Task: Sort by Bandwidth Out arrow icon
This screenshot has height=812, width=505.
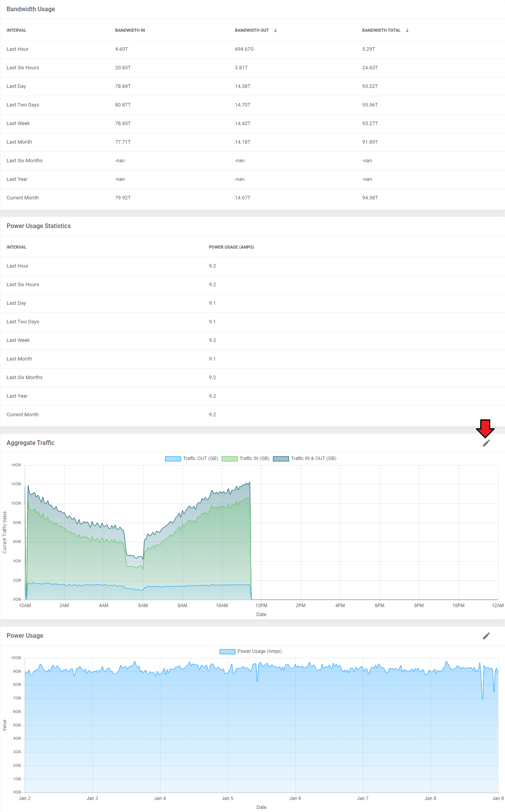Action: 275,30
